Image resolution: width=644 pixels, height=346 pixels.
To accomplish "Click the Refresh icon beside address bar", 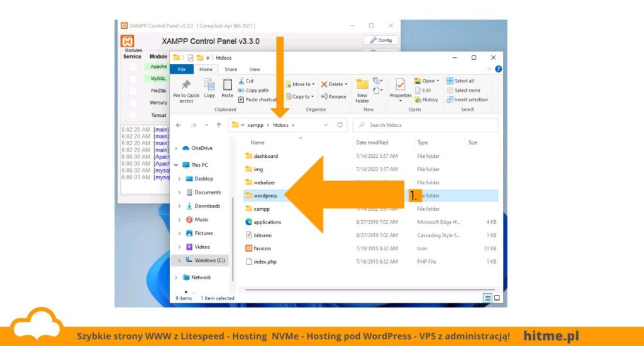I will pyautogui.click(x=340, y=125).
